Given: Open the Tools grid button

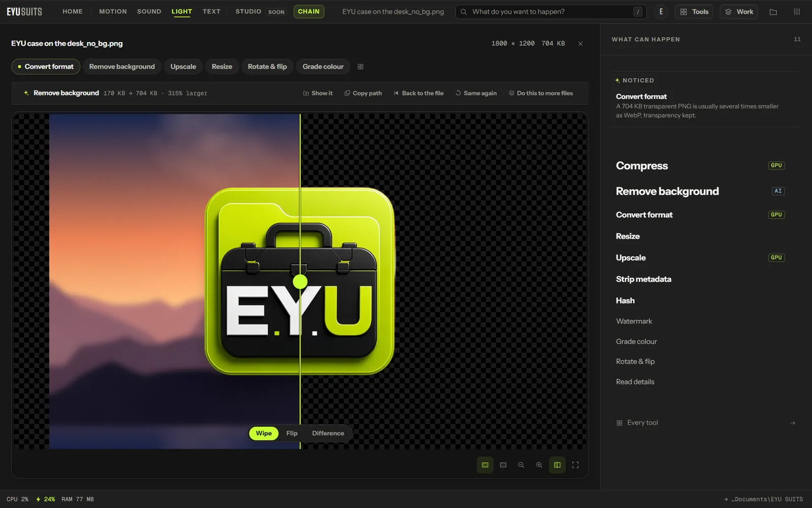Looking at the screenshot, I should (694, 12).
